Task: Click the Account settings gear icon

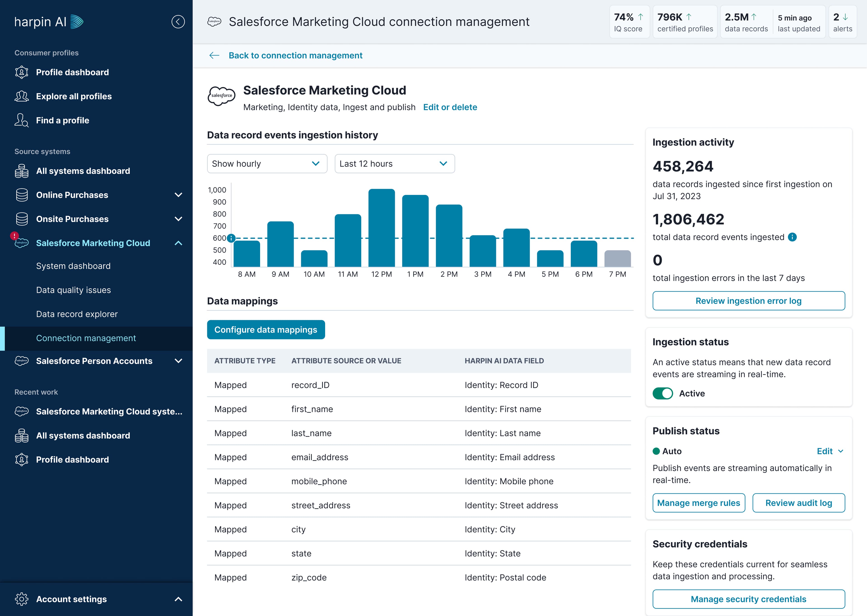Action: (22, 599)
